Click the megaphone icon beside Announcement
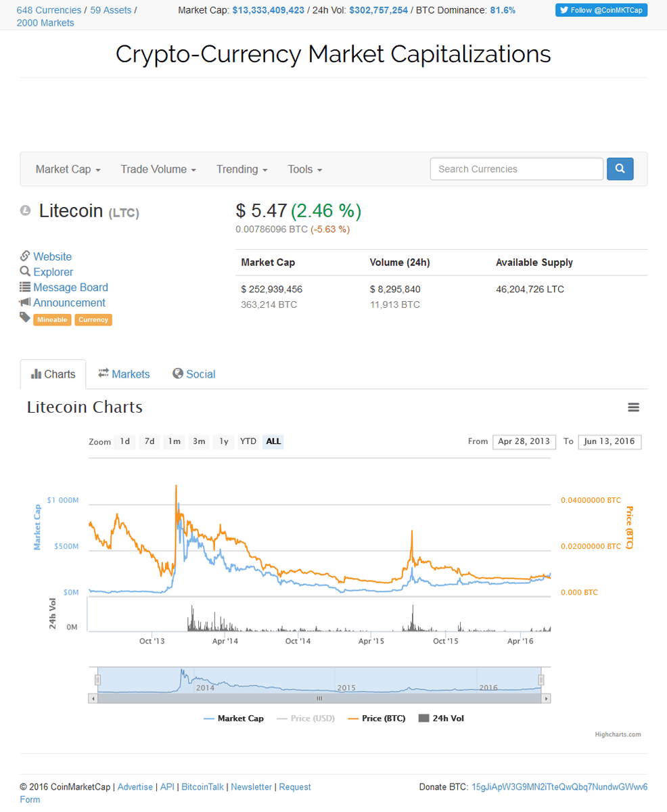 (25, 302)
